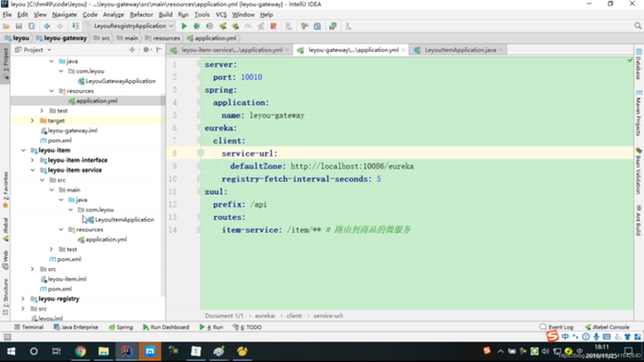
Task: Open the File menu
Action: [7, 15]
